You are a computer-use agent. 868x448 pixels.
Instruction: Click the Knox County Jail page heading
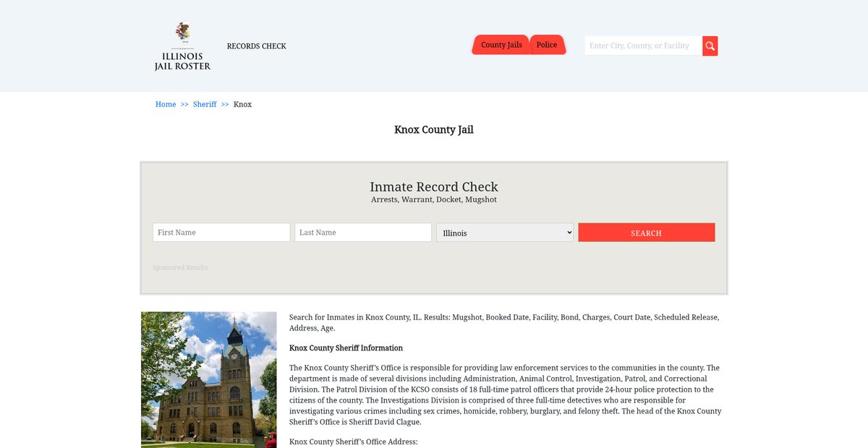pos(434,130)
